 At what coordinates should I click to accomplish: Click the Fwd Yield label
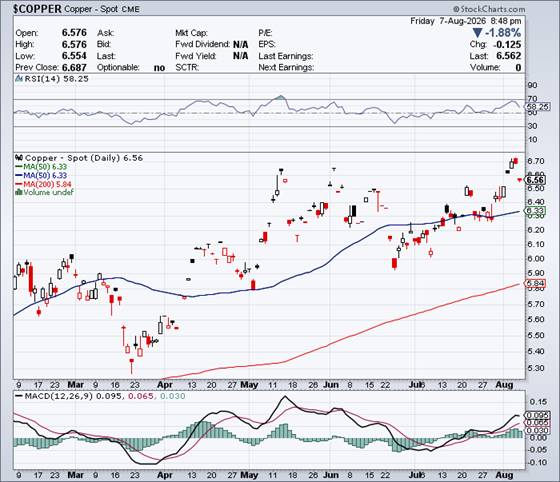[x=196, y=56]
